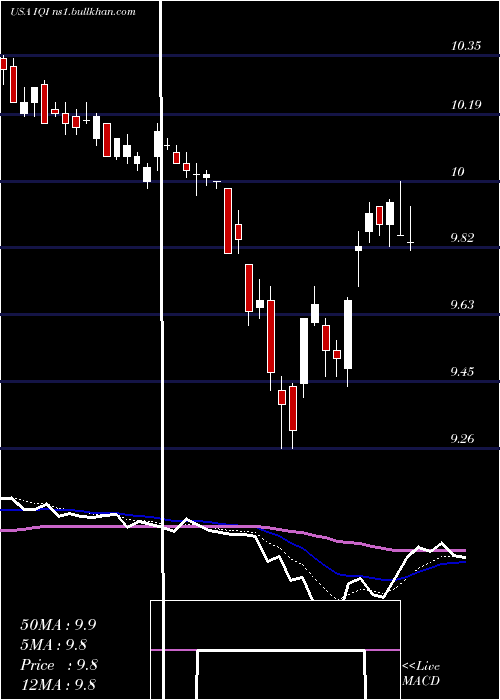Click the 'Price : 9.8' readout

pyautogui.click(x=58, y=665)
